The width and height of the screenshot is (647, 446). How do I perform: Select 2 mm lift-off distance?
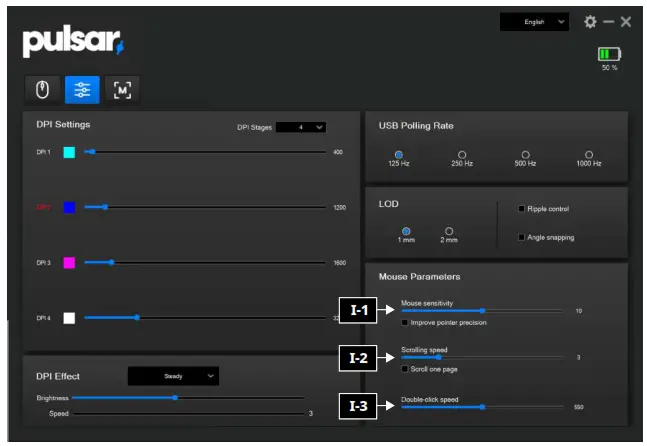[x=449, y=231]
